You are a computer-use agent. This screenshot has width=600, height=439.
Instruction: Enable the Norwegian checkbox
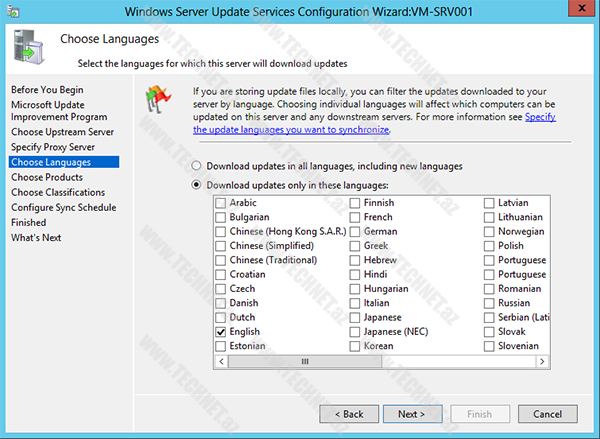[489, 232]
